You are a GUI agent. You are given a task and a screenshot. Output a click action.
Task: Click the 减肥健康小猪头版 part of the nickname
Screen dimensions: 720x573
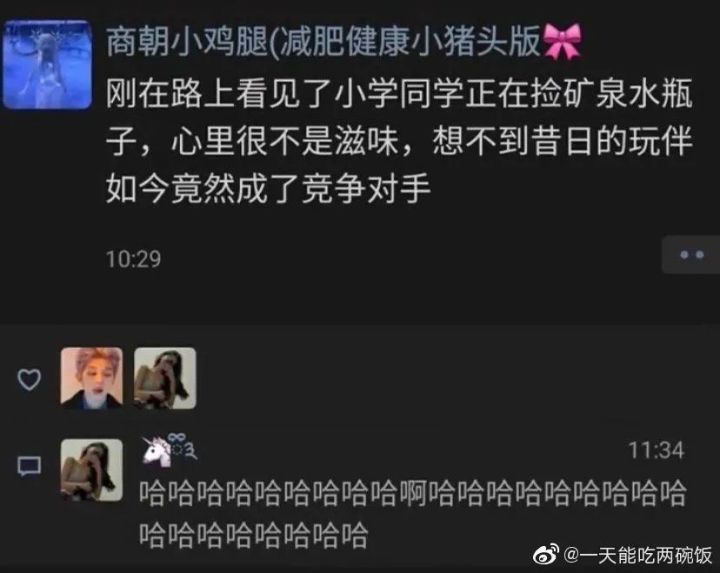(x=410, y=42)
